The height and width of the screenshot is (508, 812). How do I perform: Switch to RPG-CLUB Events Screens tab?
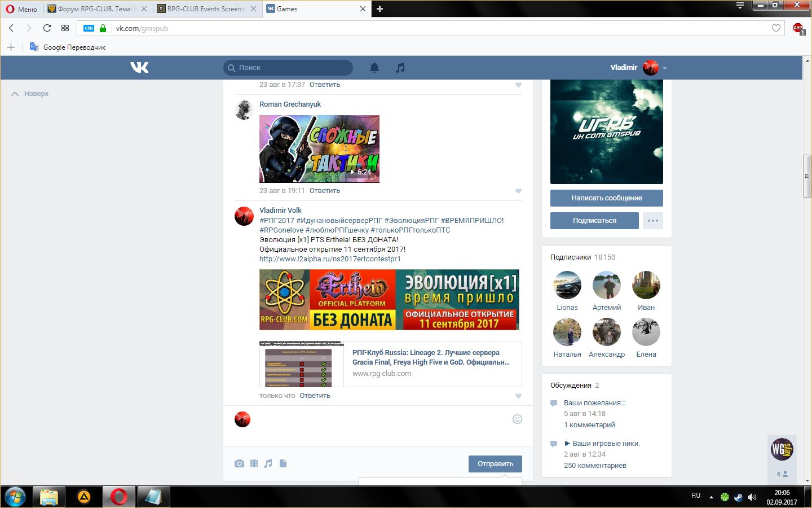pyautogui.click(x=206, y=9)
